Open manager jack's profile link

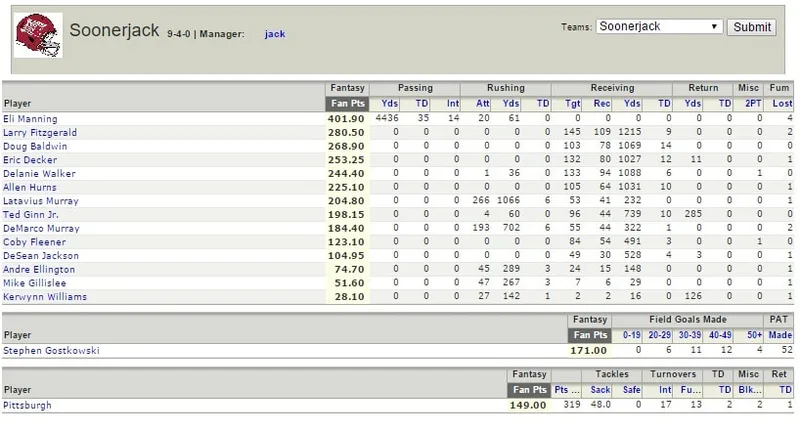[274, 34]
